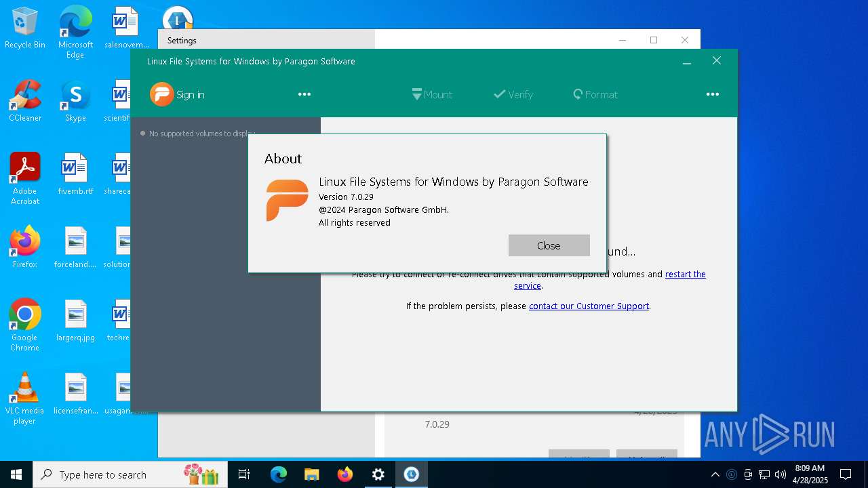Select the Mount toolbar action
Screen dimensions: 868x488
(x=432, y=95)
